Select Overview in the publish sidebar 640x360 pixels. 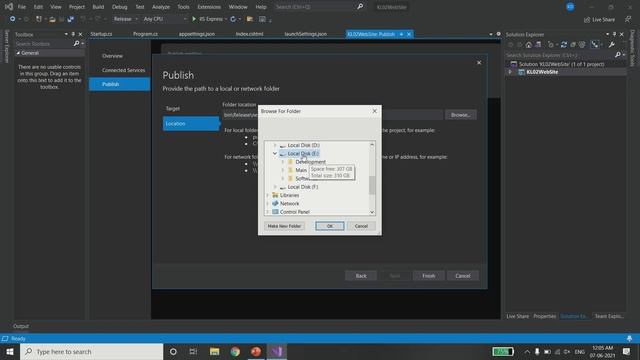click(112, 56)
